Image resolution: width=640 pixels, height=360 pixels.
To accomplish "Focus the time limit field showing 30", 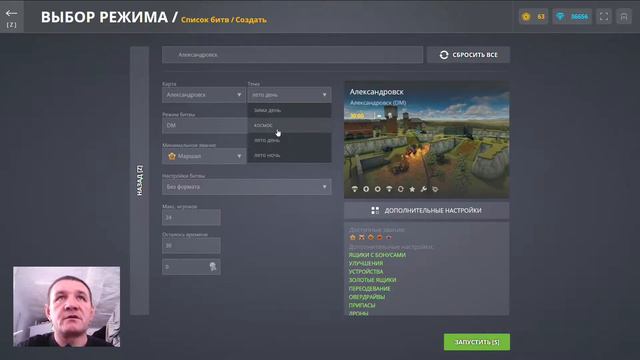I will [191, 246].
